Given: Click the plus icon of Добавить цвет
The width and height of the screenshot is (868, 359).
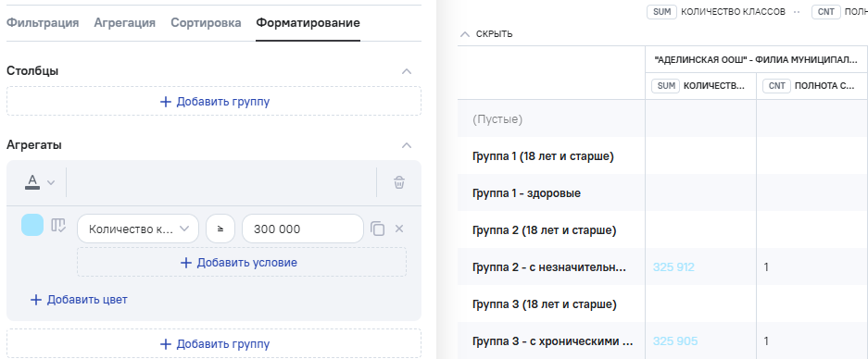Looking at the screenshot, I should 36,300.
